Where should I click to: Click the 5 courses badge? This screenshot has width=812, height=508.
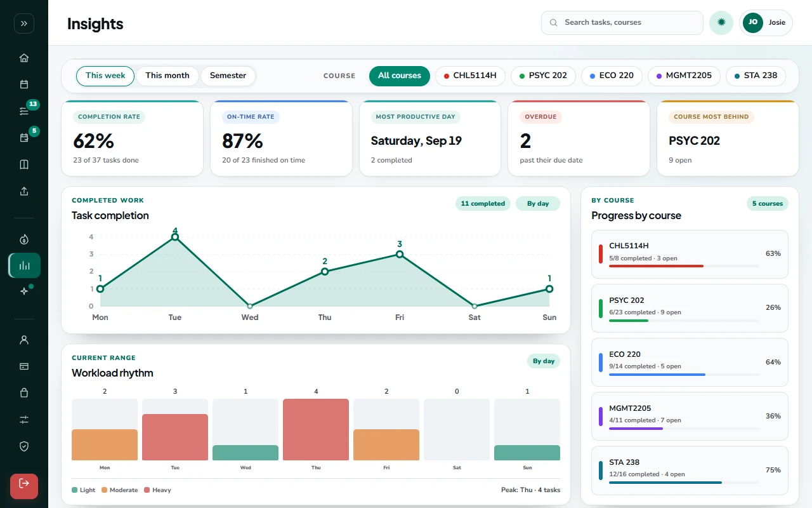[767, 204]
